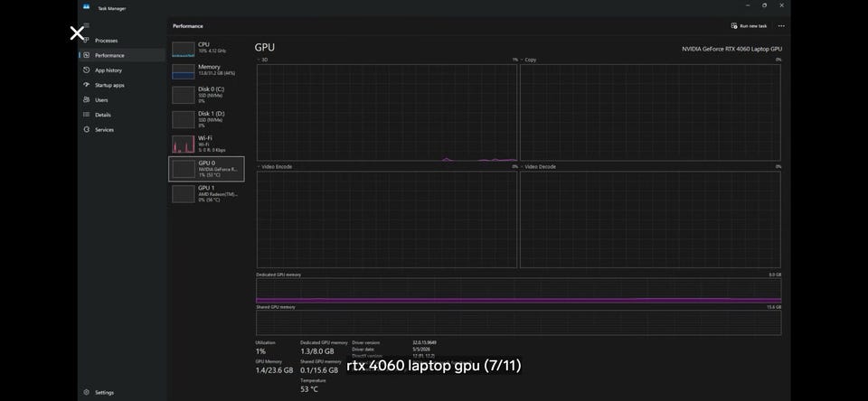Click the CPU entry label text
The width and height of the screenshot is (868, 401).
coord(203,44)
